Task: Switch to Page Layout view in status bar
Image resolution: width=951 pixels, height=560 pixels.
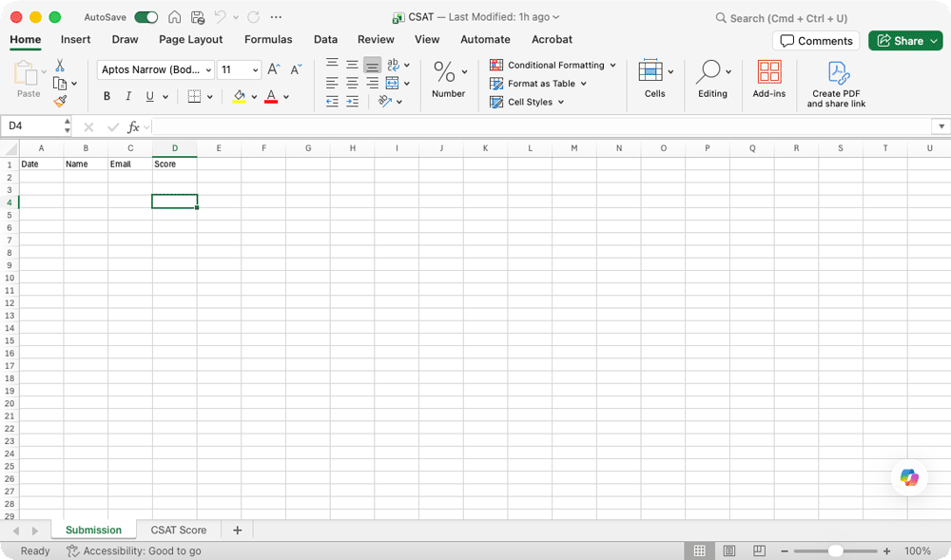Action: (x=729, y=550)
